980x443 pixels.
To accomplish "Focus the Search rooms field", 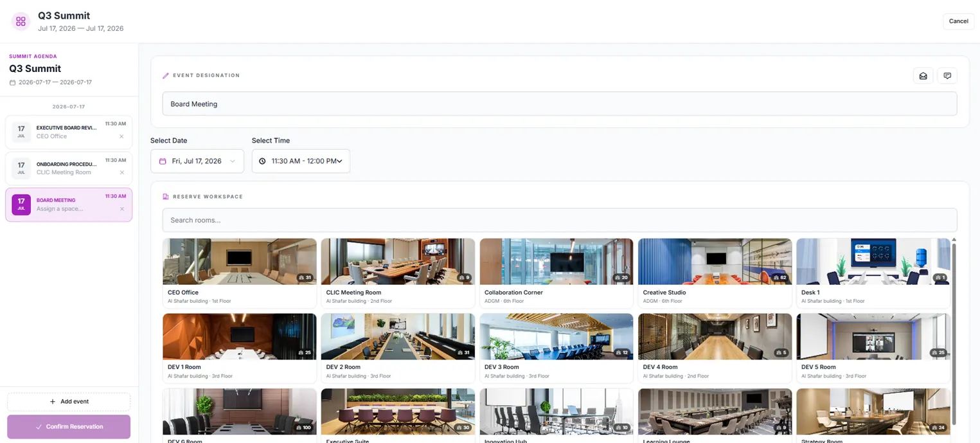I will tap(559, 220).
